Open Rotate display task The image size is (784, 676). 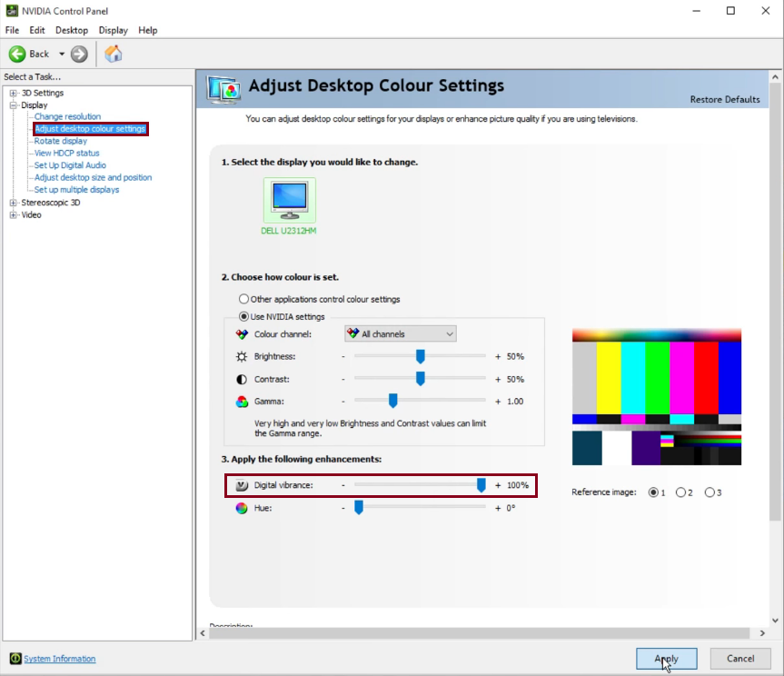(x=61, y=141)
